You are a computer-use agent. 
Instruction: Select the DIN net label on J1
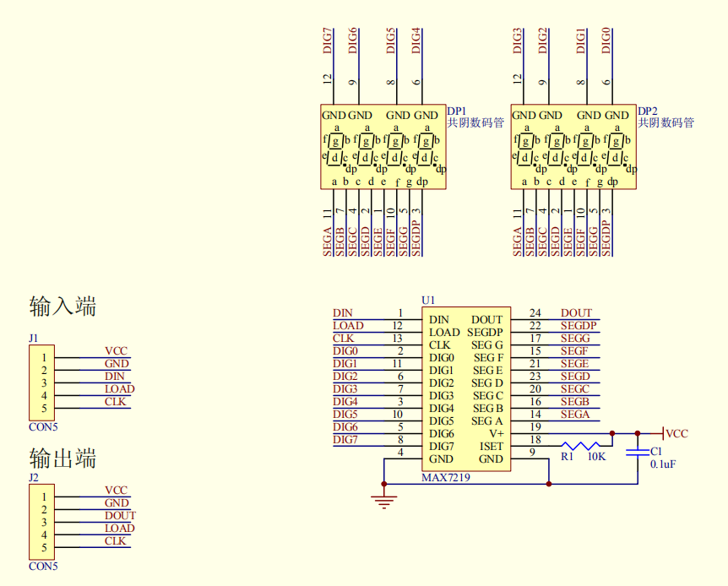tap(114, 376)
